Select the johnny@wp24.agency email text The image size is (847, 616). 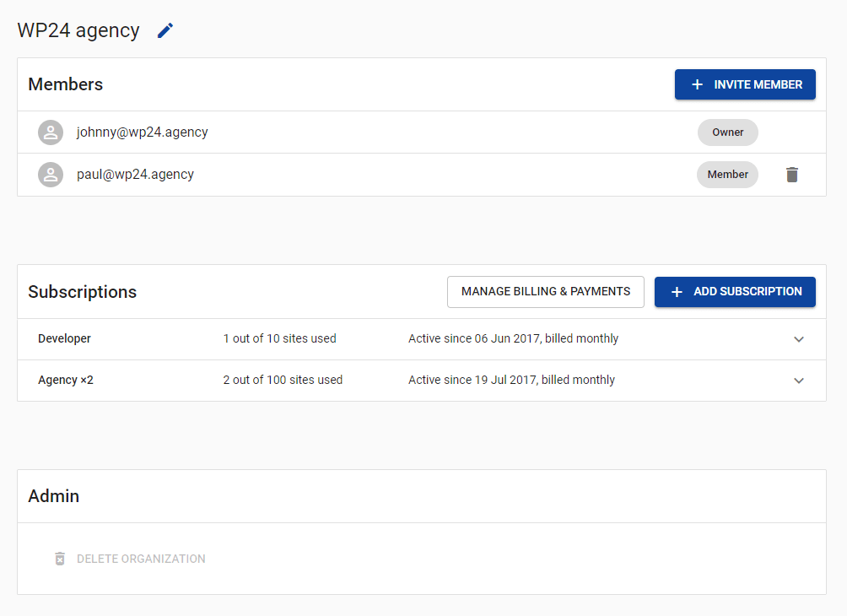(142, 132)
